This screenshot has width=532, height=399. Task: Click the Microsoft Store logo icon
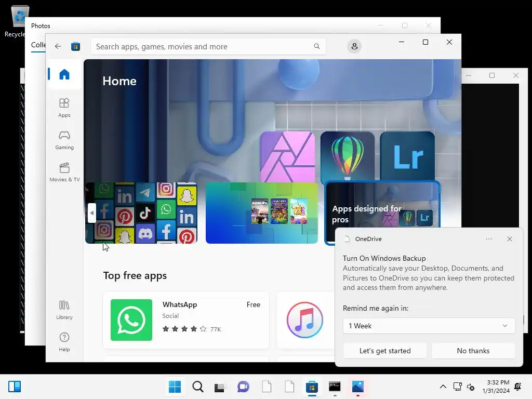(x=75, y=46)
